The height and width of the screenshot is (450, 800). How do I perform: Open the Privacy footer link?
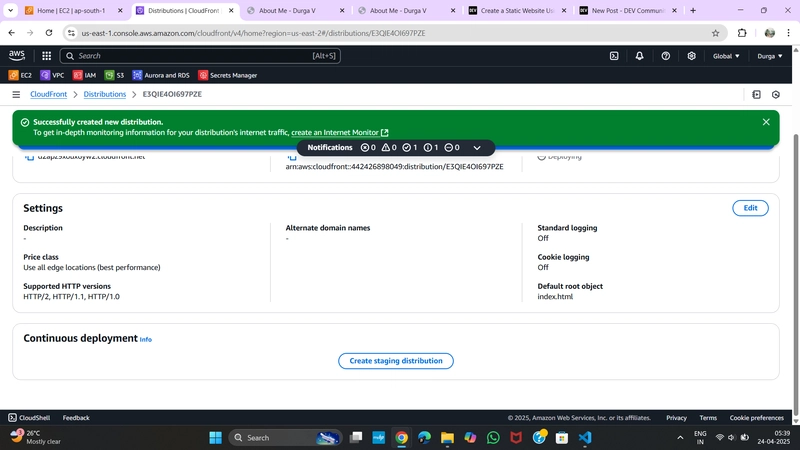tap(677, 418)
